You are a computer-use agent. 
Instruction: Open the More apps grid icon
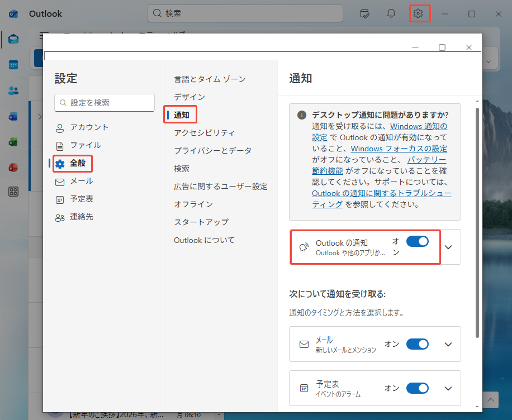click(12, 192)
